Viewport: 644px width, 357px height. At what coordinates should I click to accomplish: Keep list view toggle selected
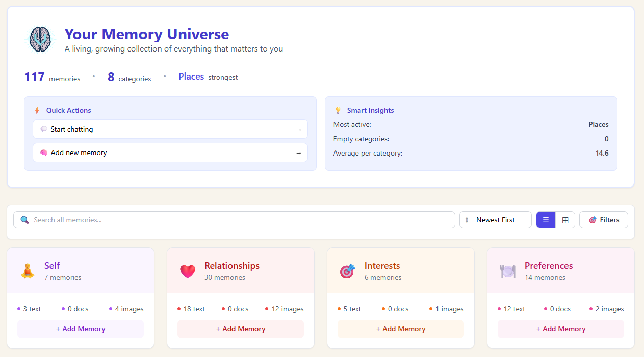(546, 219)
